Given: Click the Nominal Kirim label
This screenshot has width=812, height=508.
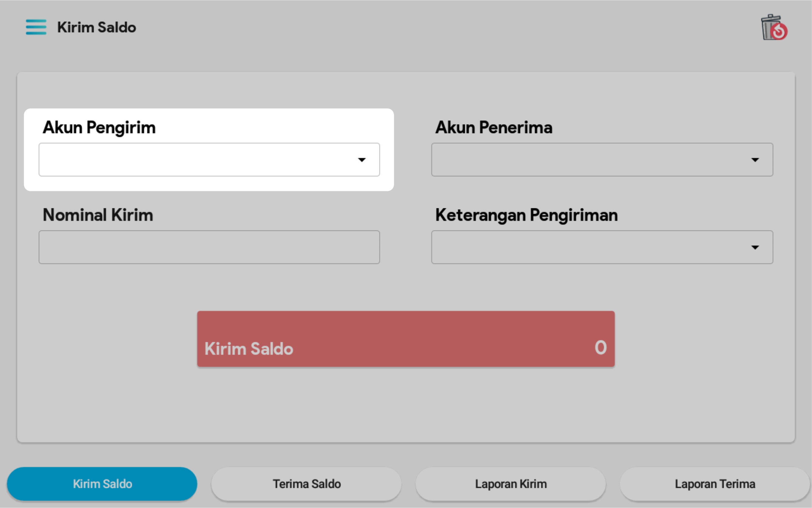Looking at the screenshot, I should [x=98, y=215].
